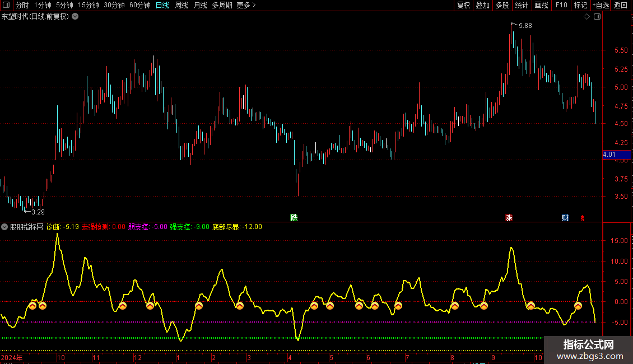Click the red $ marker icon

pyautogui.click(x=582, y=218)
